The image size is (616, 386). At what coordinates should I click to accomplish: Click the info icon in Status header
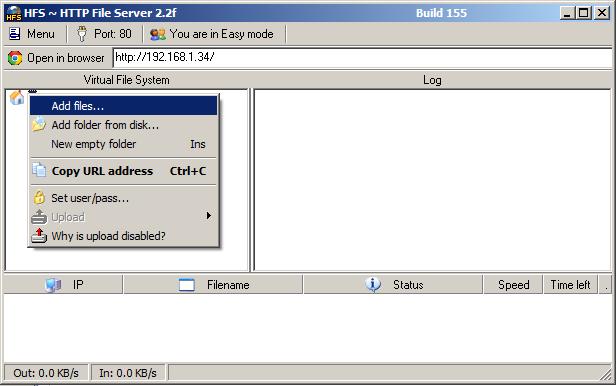coord(373,284)
